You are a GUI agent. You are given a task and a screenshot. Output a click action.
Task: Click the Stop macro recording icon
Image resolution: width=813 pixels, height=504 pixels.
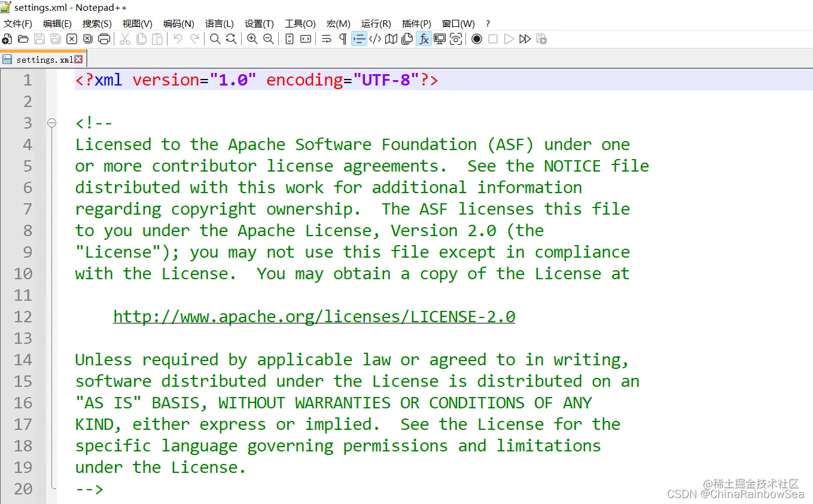click(x=493, y=39)
